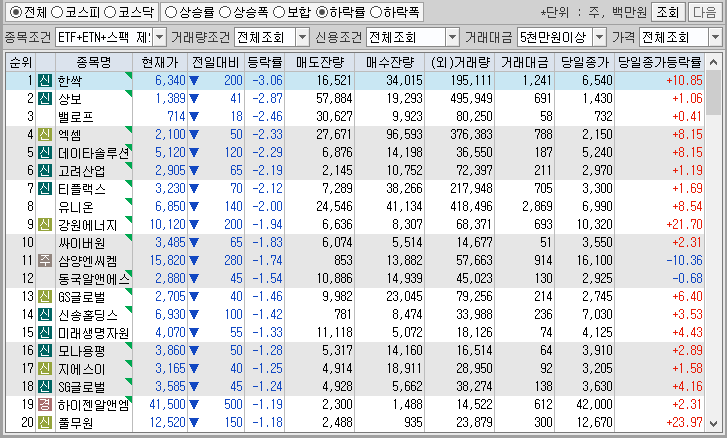Click scrollbar down arrow of stock list
Screen dimensions: 727x438
click(x=714, y=424)
